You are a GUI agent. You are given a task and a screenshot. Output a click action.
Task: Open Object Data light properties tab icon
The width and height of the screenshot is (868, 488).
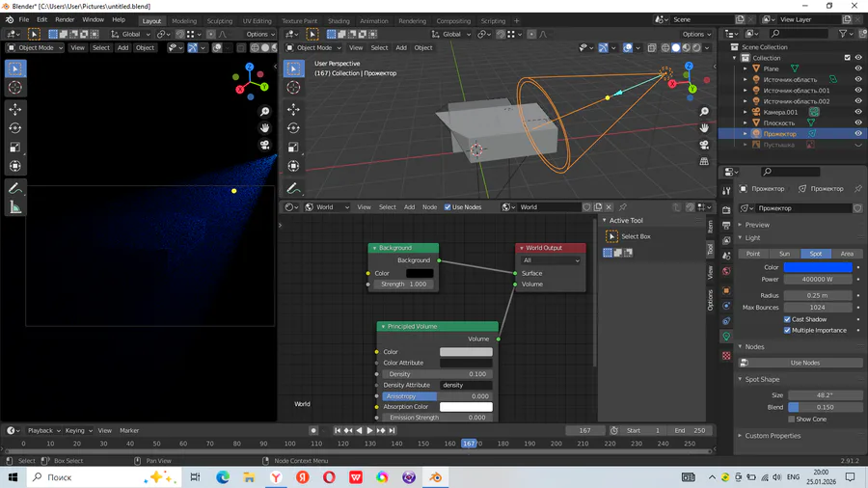click(x=726, y=337)
